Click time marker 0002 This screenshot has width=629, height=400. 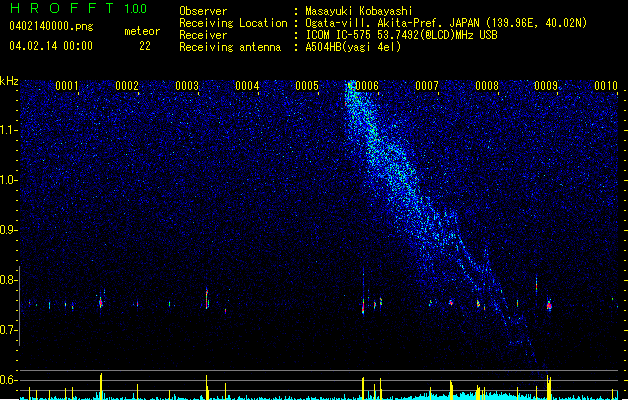pyautogui.click(x=127, y=86)
